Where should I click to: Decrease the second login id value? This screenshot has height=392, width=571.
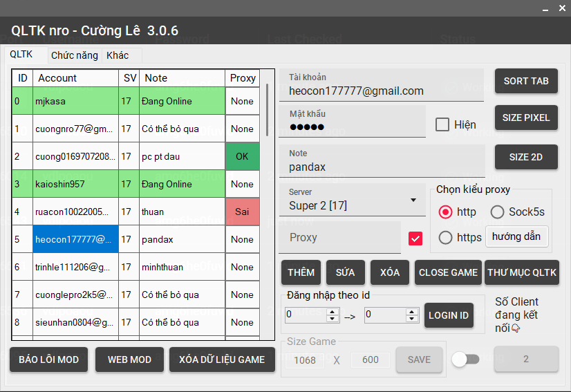pyautogui.click(x=411, y=319)
